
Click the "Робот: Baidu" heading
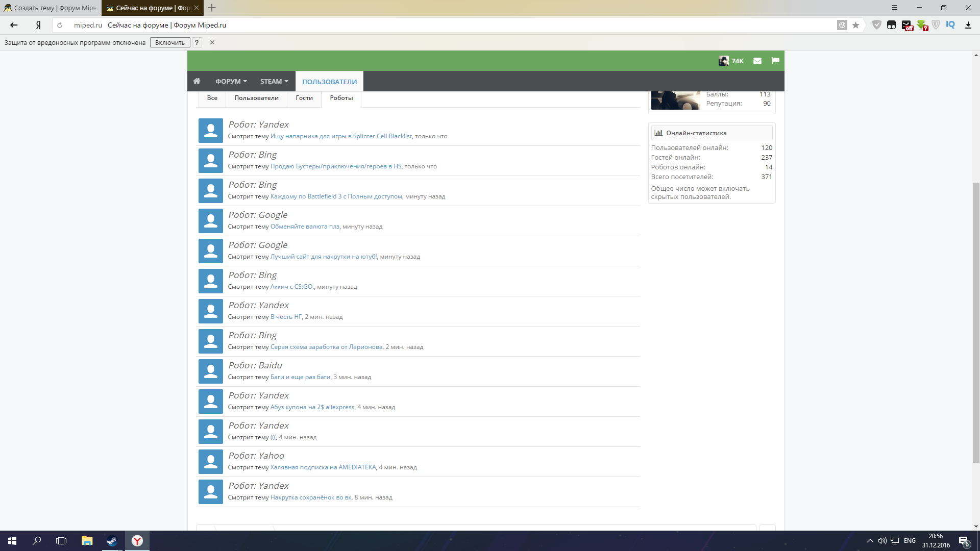point(255,365)
